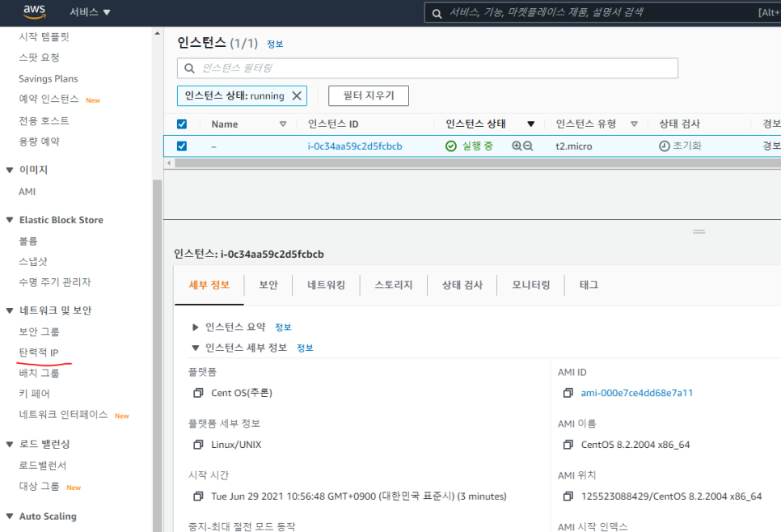Open 로드밸런서 in the sidebar
Image resolution: width=781 pixels, height=532 pixels.
[x=42, y=465]
